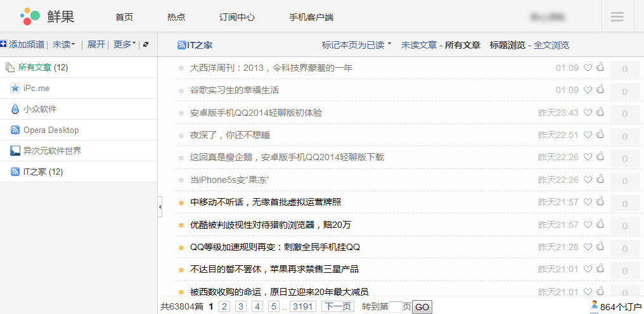Click the 鲜果 logo

pos(48,17)
